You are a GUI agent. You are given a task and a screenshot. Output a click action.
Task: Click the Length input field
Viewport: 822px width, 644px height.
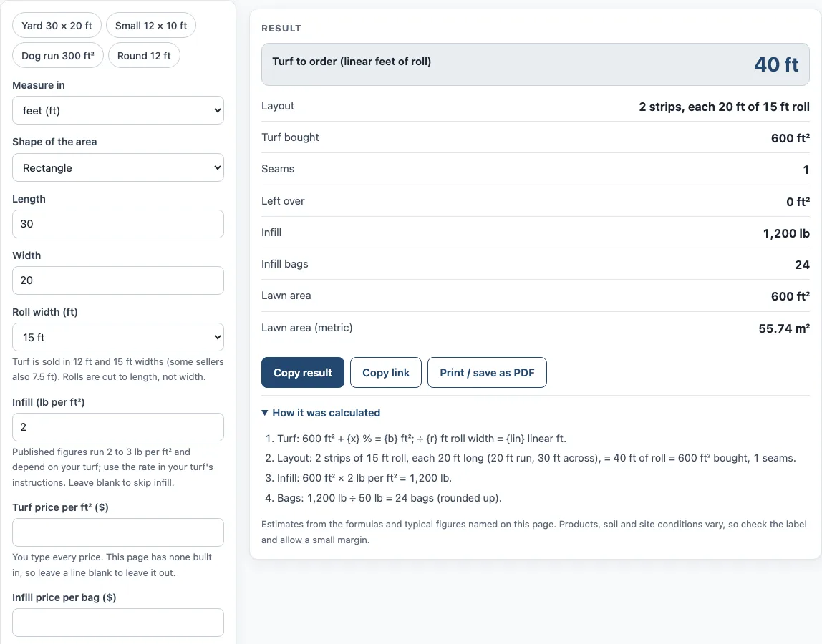(118, 224)
